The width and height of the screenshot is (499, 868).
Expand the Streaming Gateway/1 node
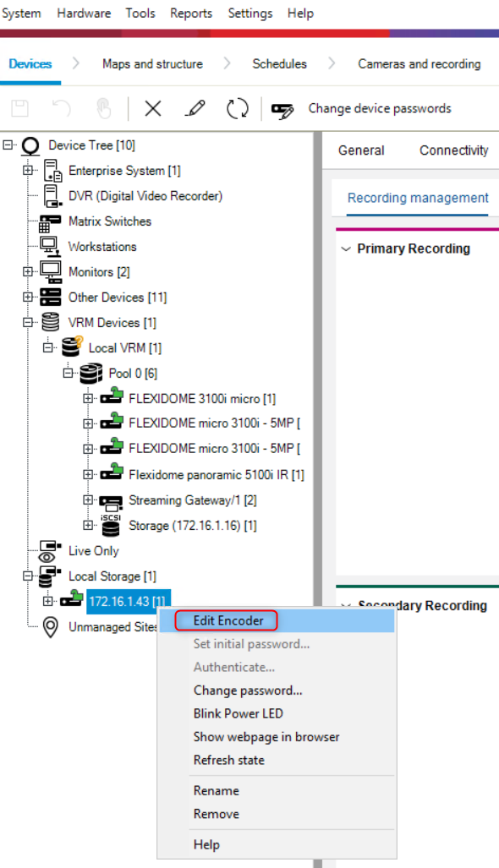tap(88, 500)
